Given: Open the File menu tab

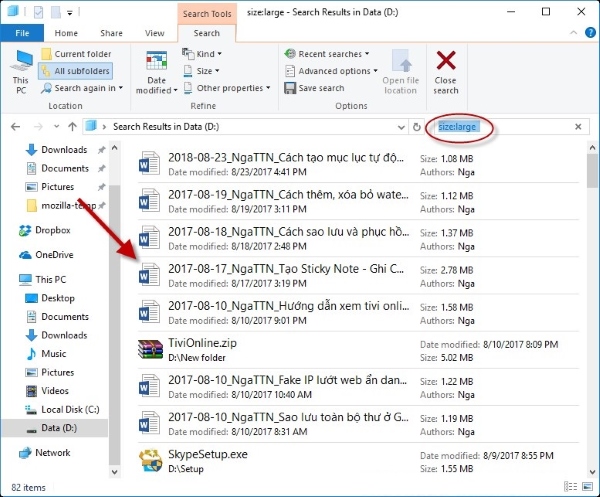Looking at the screenshot, I should [19, 33].
